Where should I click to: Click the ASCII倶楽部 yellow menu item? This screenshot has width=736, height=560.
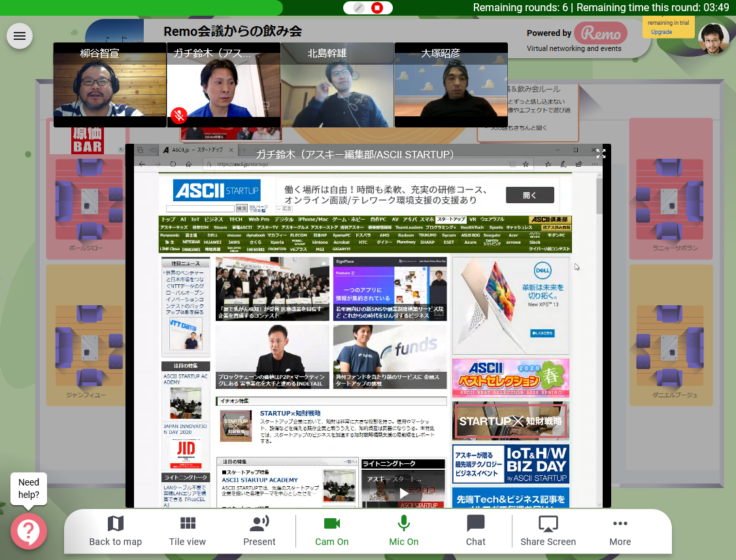pos(549,220)
